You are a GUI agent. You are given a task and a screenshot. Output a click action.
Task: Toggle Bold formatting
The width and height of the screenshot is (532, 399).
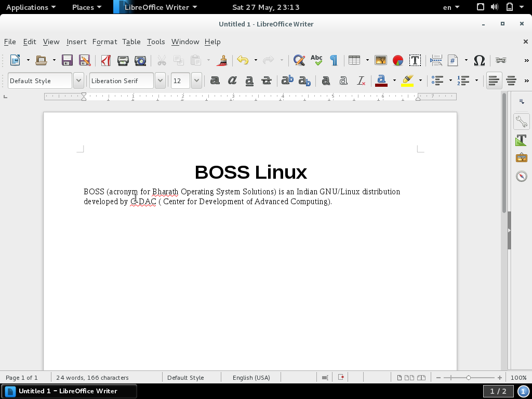click(215, 81)
